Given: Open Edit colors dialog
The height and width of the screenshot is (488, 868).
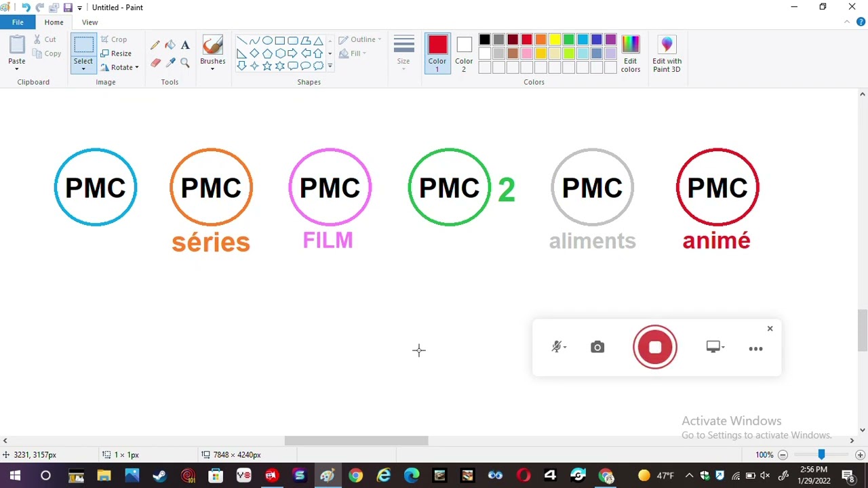Looking at the screenshot, I should coord(631,54).
